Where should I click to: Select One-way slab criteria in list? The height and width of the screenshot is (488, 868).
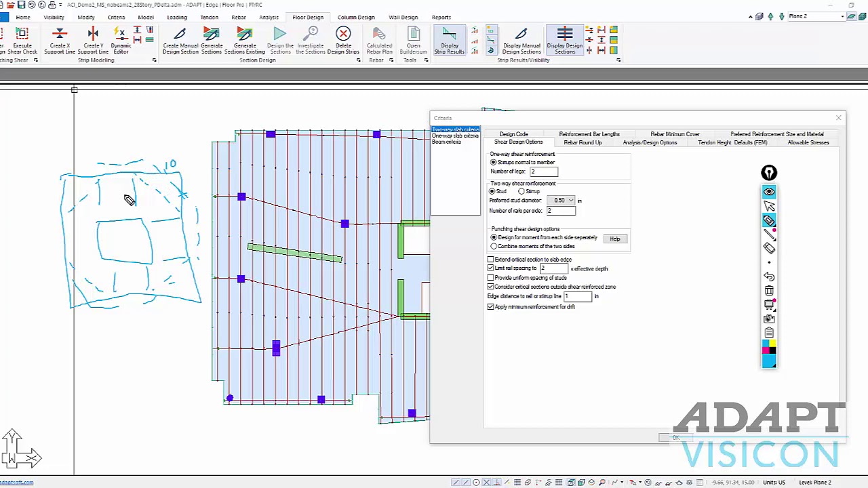tap(455, 136)
